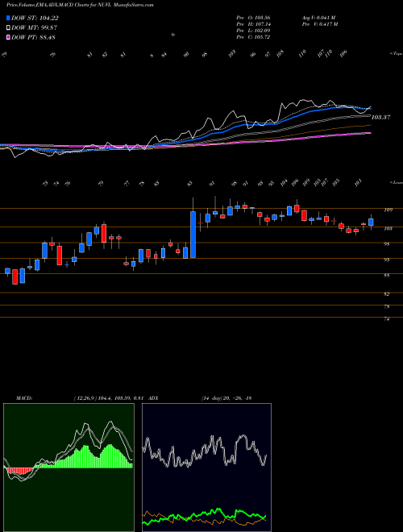Click the 74 price axis label
Screen dimensions: 403x532
click(x=387, y=319)
